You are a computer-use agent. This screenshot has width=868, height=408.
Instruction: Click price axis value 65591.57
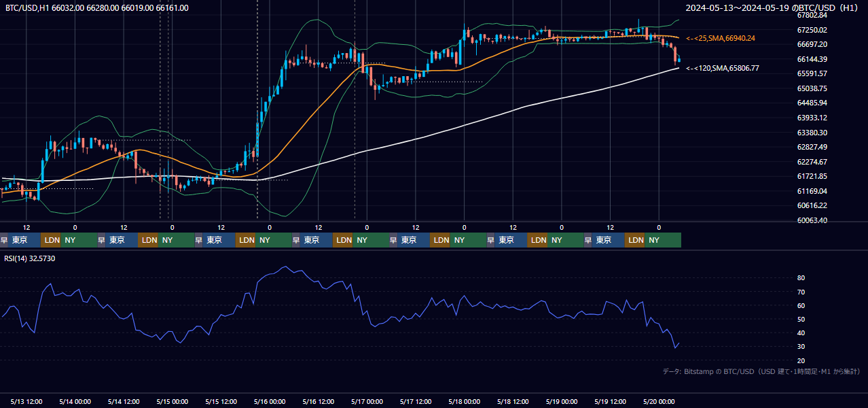pyautogui.click(x=812, y=73)
